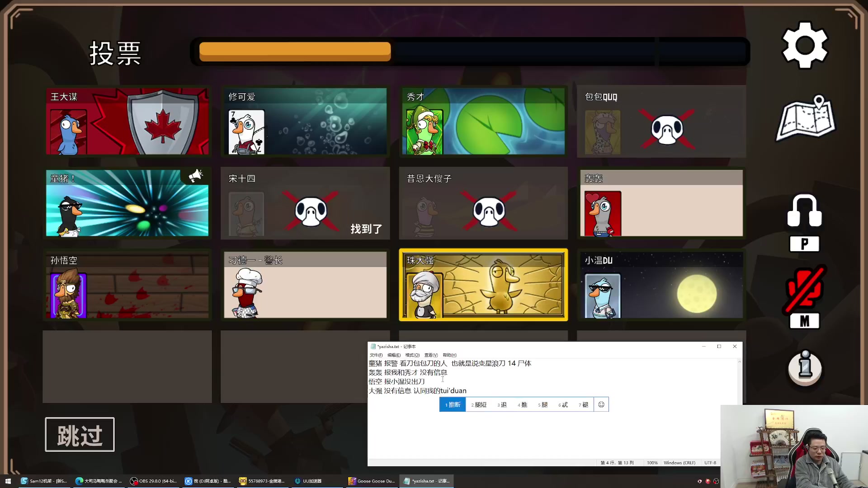Click the 轰轰 red avatar portrait
The height and width of the screenshot is (488, 868).
pyautogui.click(x=603, y=214)
